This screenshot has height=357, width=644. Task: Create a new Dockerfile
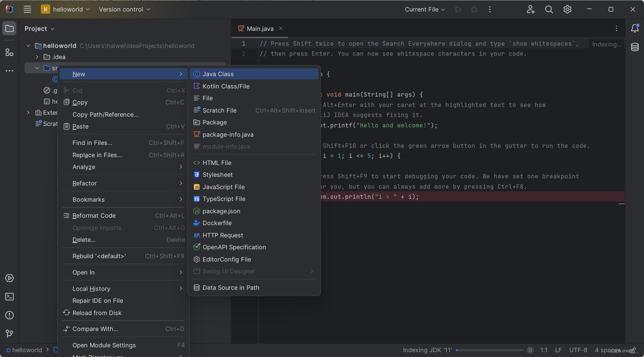click(x=254, y=223)
